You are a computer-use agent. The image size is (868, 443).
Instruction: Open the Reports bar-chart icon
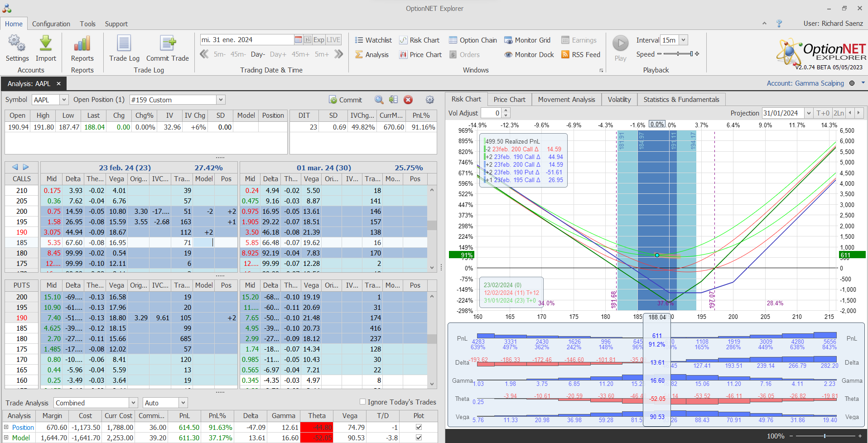click(82, 43)
